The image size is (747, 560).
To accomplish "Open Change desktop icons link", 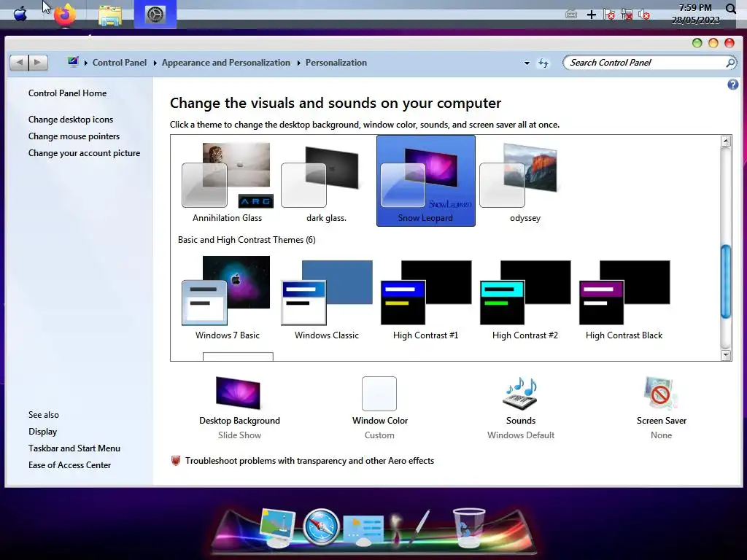I will [71, 120].
